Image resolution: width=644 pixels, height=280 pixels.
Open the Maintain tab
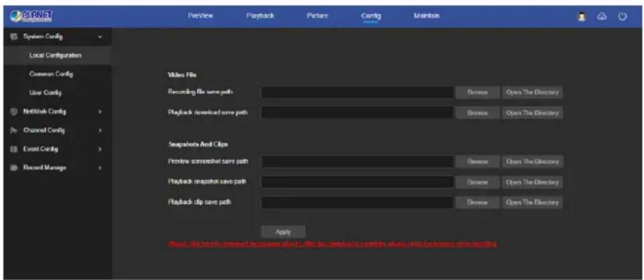pos(426,16)
